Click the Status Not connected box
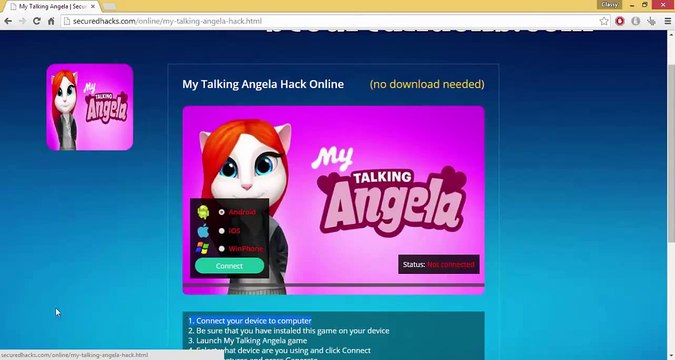Image resolution: width=675 pixels, height=360 pixels. click(439, 264)
